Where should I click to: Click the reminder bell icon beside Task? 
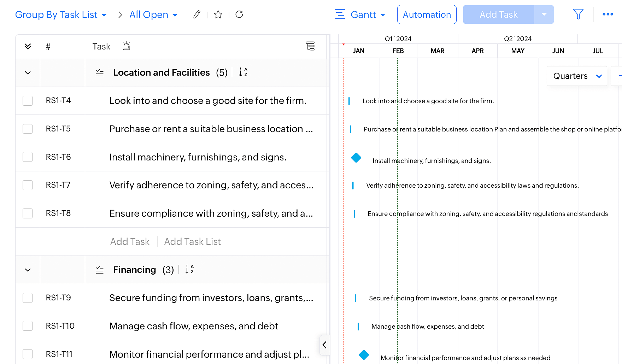(127, 46)
